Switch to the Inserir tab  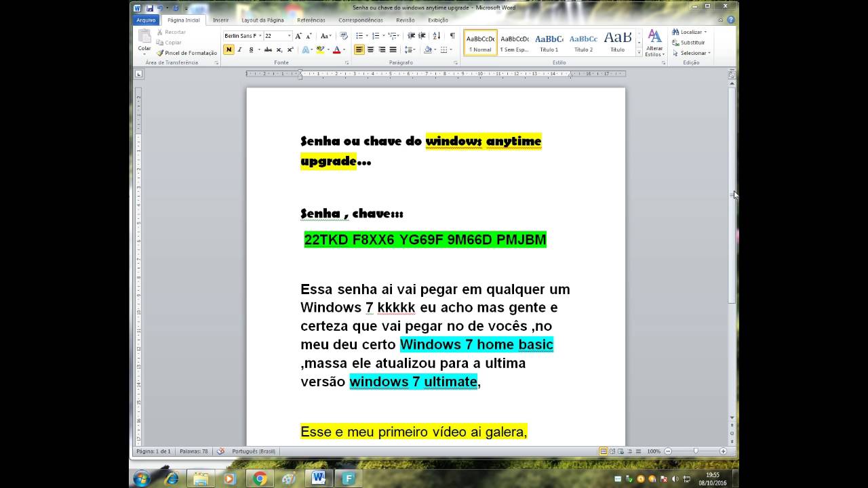pos(221,20)
